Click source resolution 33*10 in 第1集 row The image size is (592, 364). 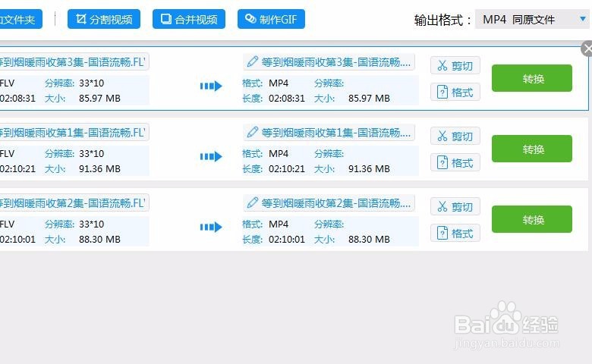click(91, 153)
